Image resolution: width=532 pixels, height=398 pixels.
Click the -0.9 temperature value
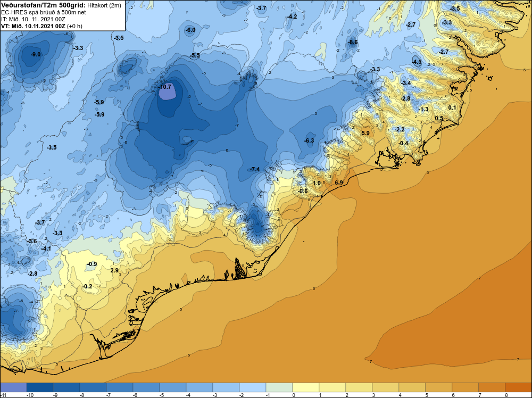(92, 264)
